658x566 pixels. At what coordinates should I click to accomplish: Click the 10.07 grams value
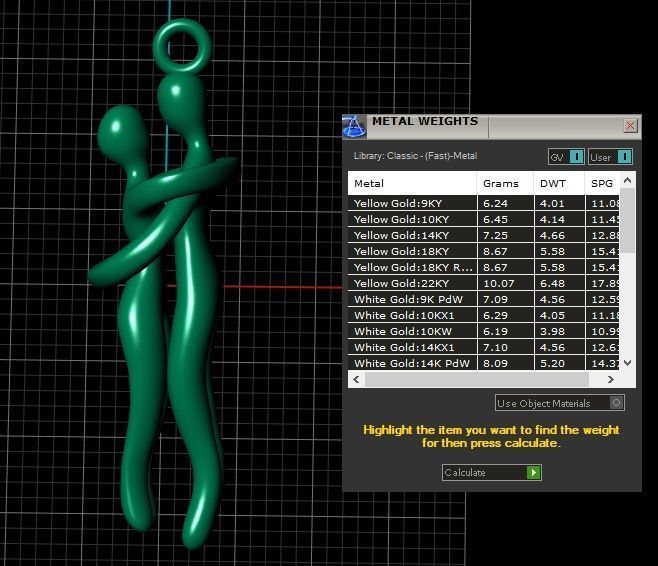coord(499,284)
